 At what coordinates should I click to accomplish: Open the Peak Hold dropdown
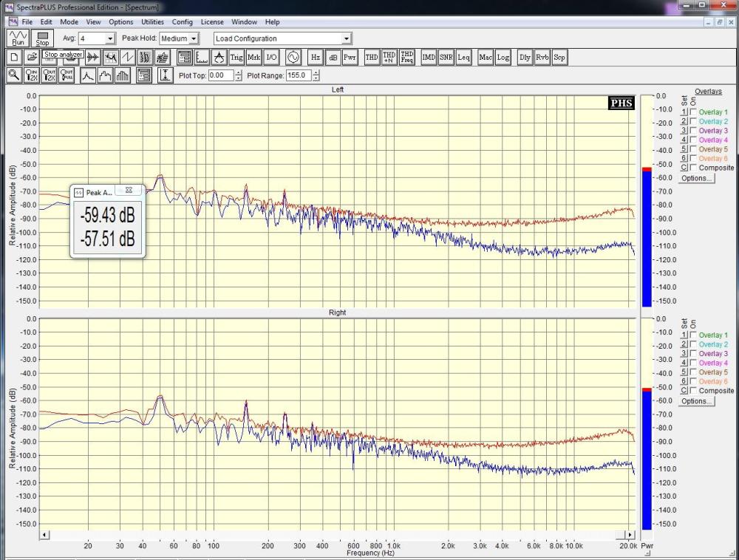(194, 38)
